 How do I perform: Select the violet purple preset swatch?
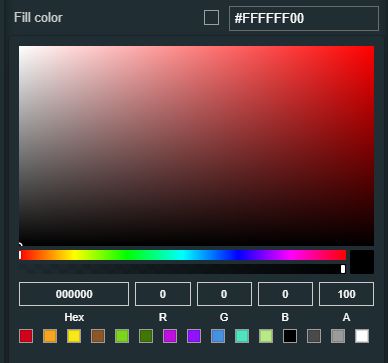coord(194,336)
